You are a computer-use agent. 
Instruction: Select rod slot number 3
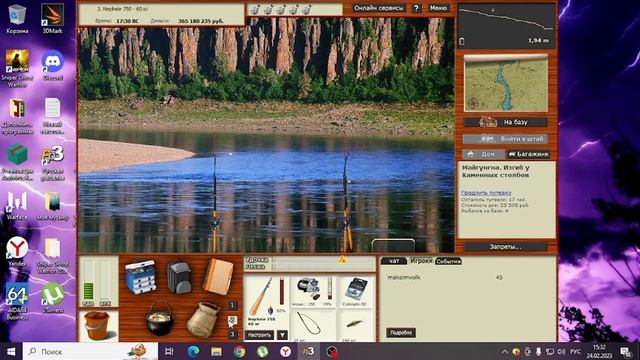click(232, 335)
